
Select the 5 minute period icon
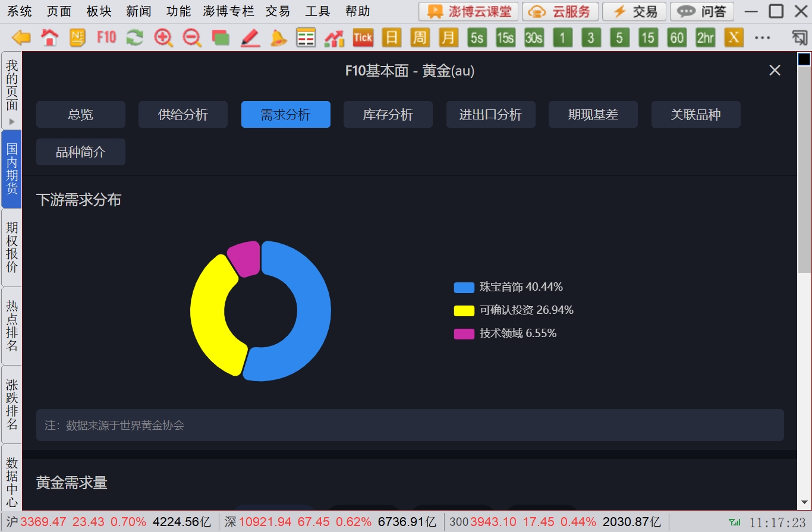pos(619,38)
